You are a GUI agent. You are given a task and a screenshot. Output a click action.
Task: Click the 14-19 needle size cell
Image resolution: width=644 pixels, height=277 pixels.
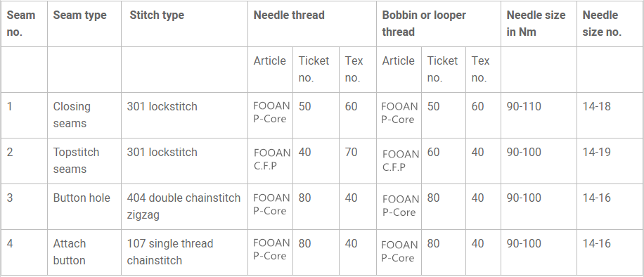(x=610, y=161)
